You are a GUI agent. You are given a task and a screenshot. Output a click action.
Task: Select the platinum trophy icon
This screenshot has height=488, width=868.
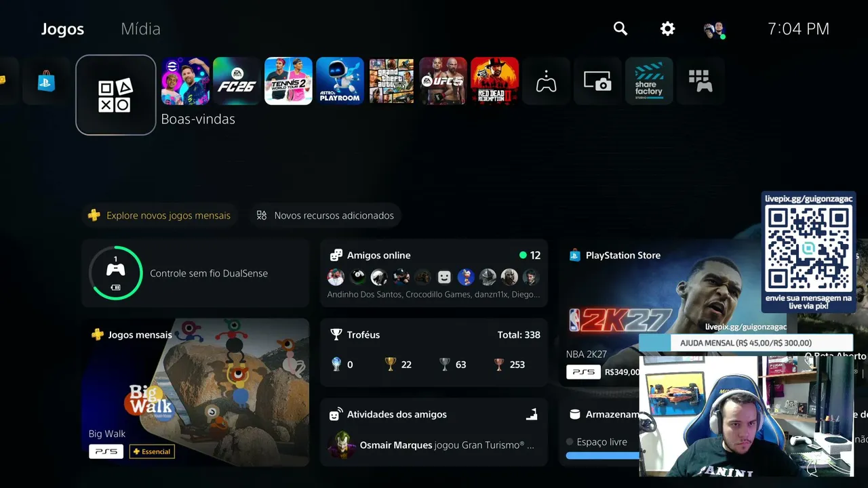[x=336, y=364]
